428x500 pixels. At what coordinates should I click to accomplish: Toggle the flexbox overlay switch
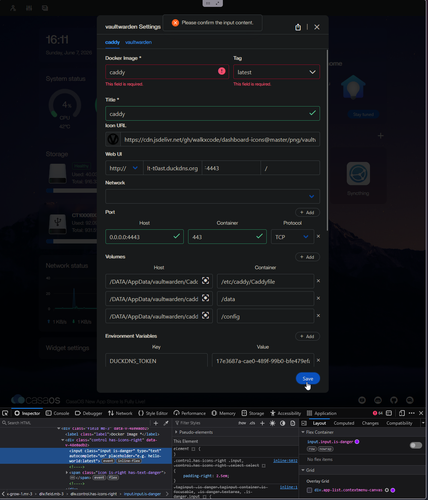[416, 445]
